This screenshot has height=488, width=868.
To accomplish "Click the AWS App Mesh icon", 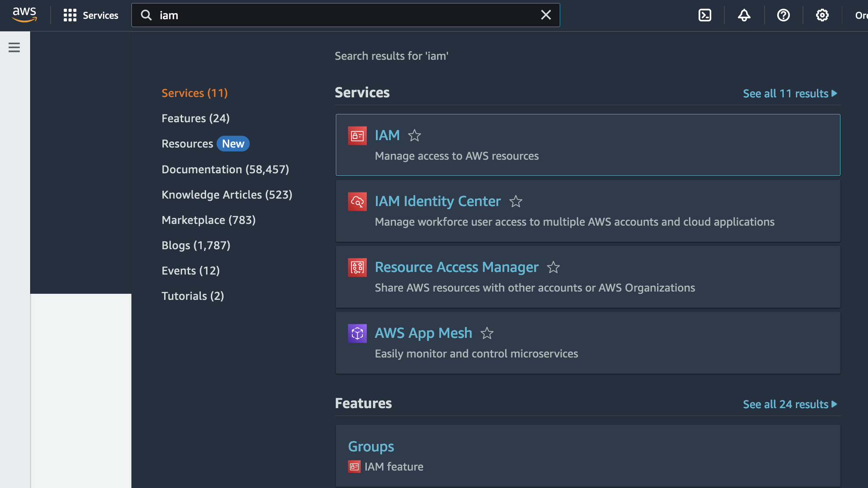I will pos(357,333).
